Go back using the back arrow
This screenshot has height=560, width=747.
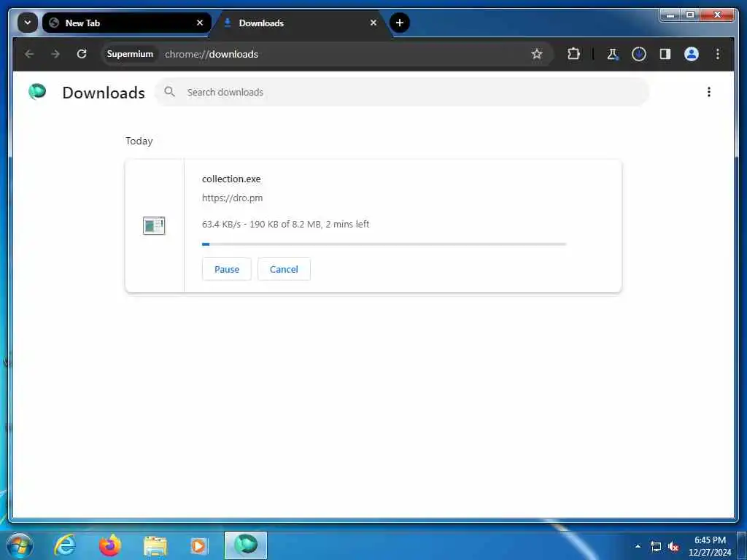pos(29,54)
